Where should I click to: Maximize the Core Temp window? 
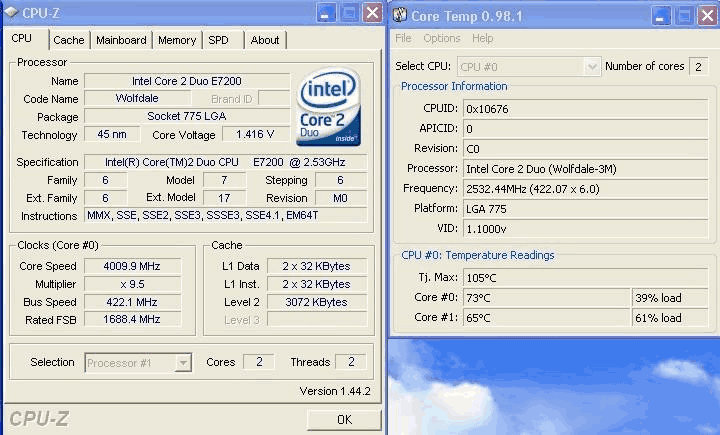[x=684, y=16]
